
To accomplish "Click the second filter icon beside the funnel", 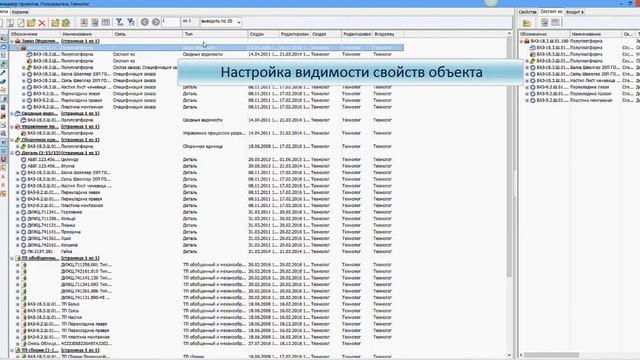I will 131,22.
